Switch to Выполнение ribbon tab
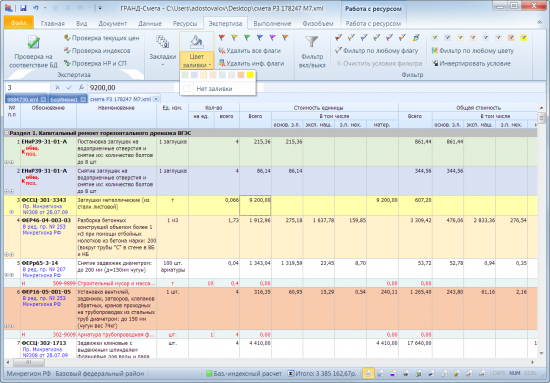The width and height of the screenshot is (550, 383). click(272, 23)
